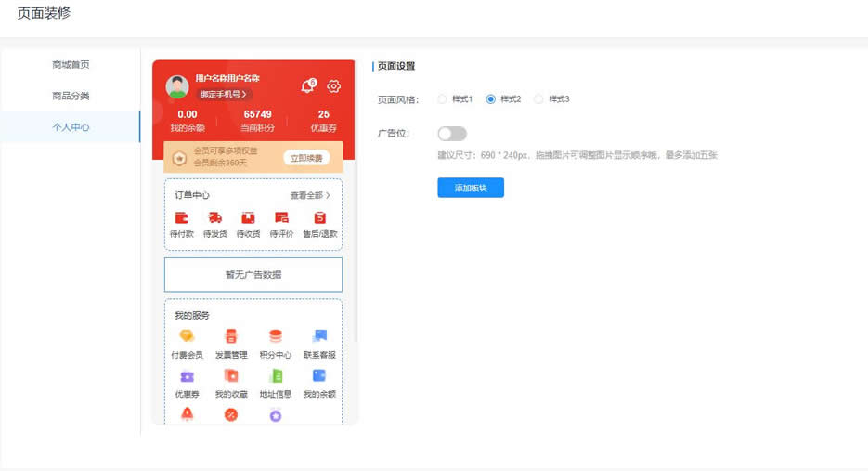Open the 地址信息 service icon
This screenshot has width=868, height=471.
tap(275, 376)
